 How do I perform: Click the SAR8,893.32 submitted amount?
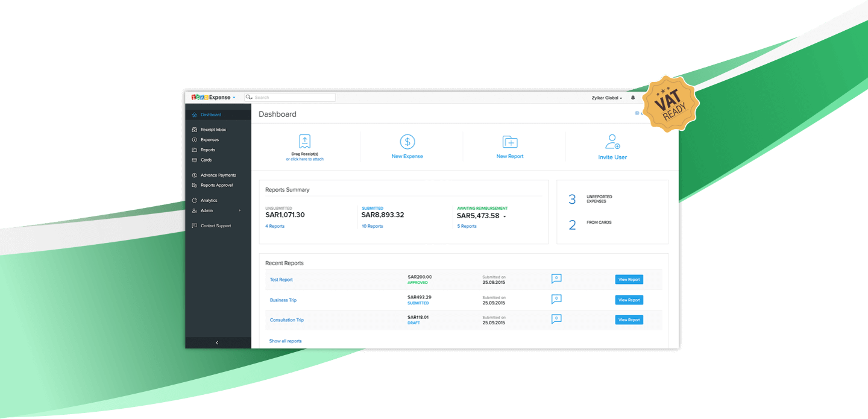coord(383,215)
